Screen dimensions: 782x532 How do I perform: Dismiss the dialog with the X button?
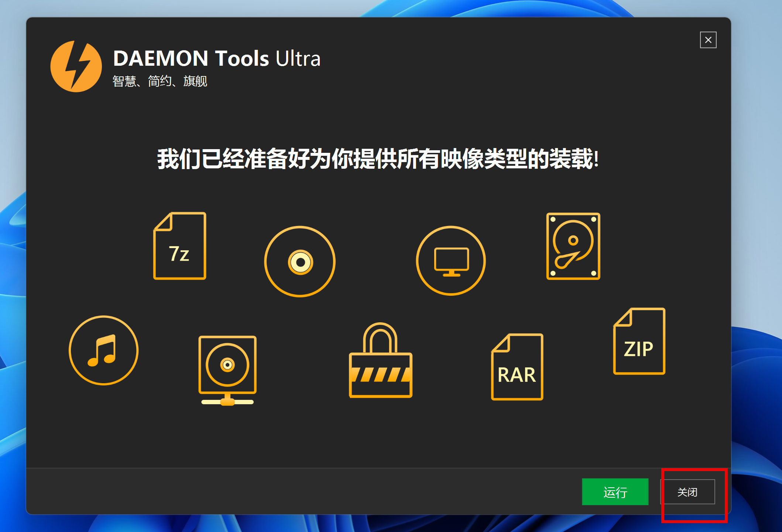pos(708,40)
